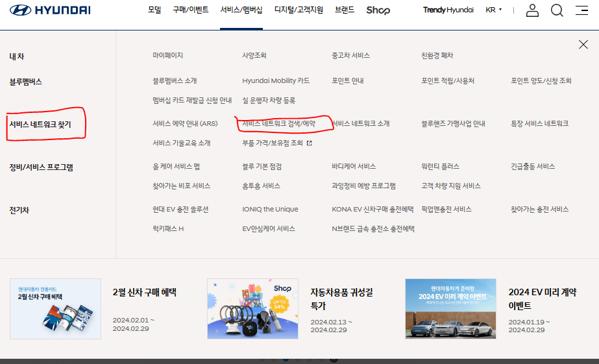
Task: Open Hyundai Mobility 카드 link
Action: tap(276, 80)
